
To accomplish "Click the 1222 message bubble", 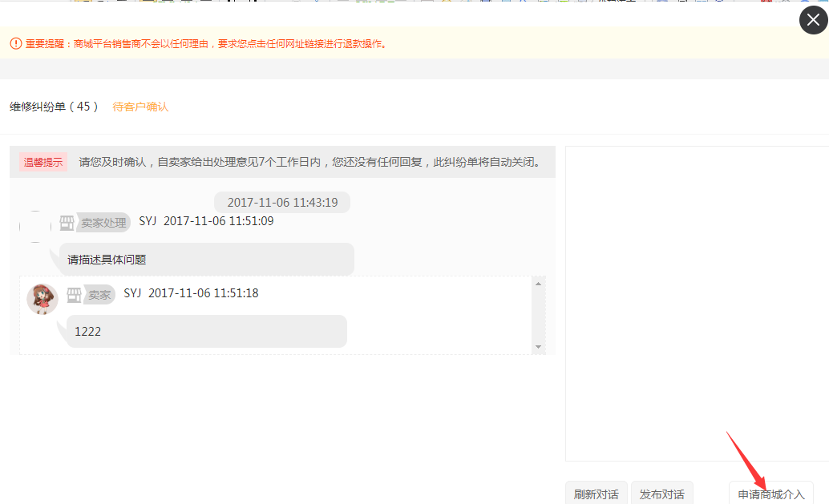I will (206, 331).
